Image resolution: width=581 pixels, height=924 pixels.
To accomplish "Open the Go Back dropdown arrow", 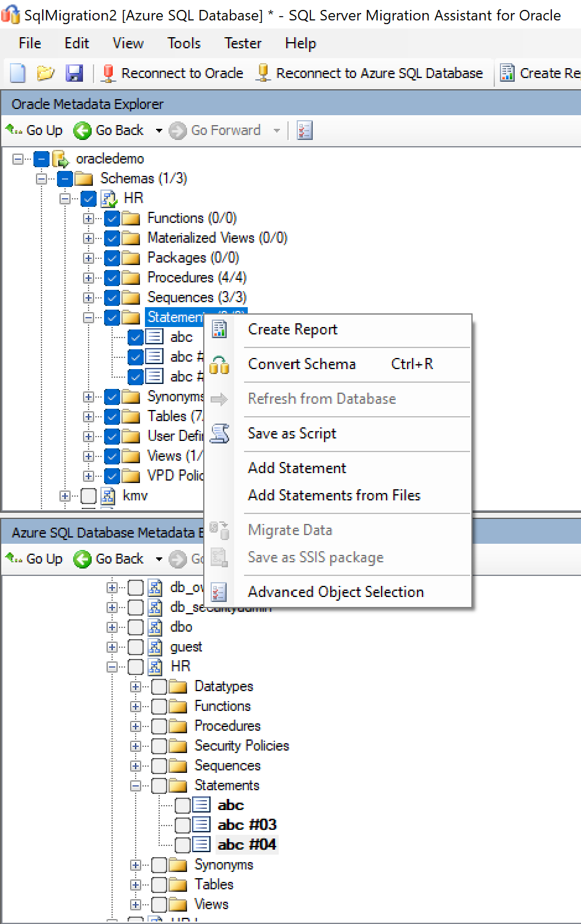I will point(159,131).
